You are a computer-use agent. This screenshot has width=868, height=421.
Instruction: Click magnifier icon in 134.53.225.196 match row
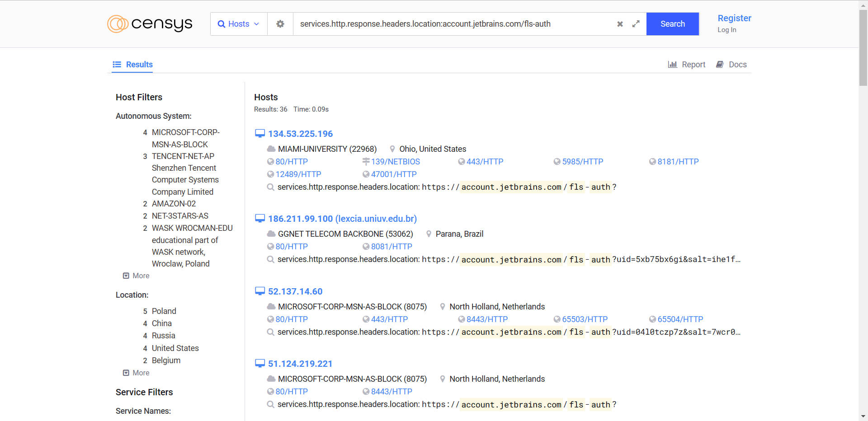tap(270, 187)
